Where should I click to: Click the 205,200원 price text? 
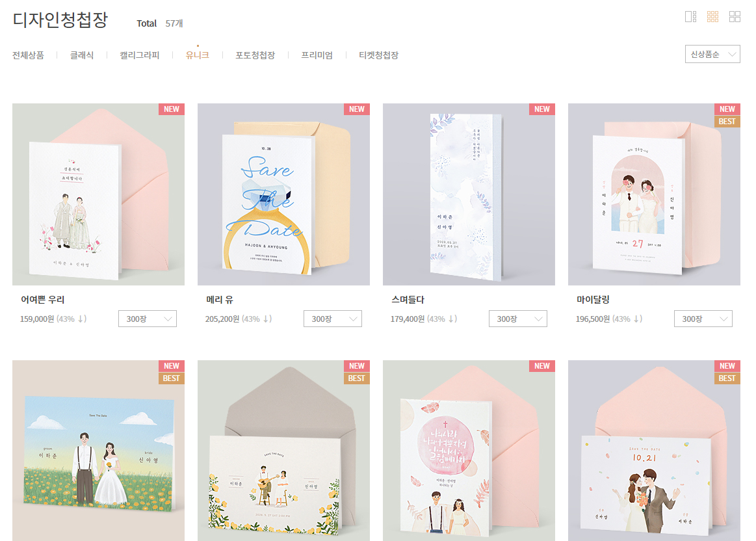(222, 319)
